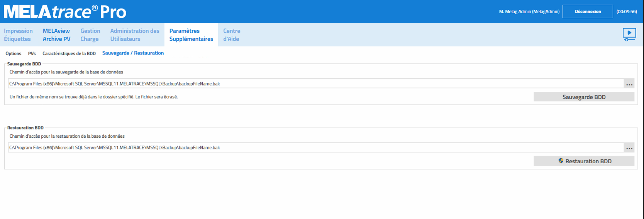Open the video tutorial player icon
Screen dimensions: 644x219
click(x=629, y=34)
